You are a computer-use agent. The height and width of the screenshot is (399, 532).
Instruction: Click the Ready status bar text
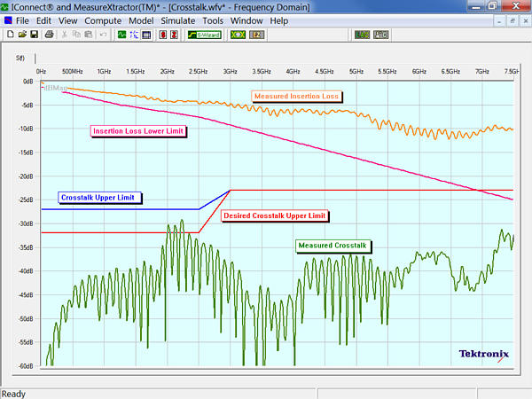point(13,394)
